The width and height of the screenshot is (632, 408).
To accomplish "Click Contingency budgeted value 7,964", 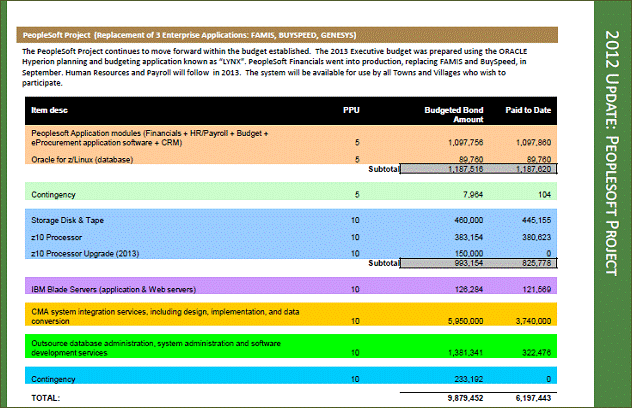I will 473,194.
